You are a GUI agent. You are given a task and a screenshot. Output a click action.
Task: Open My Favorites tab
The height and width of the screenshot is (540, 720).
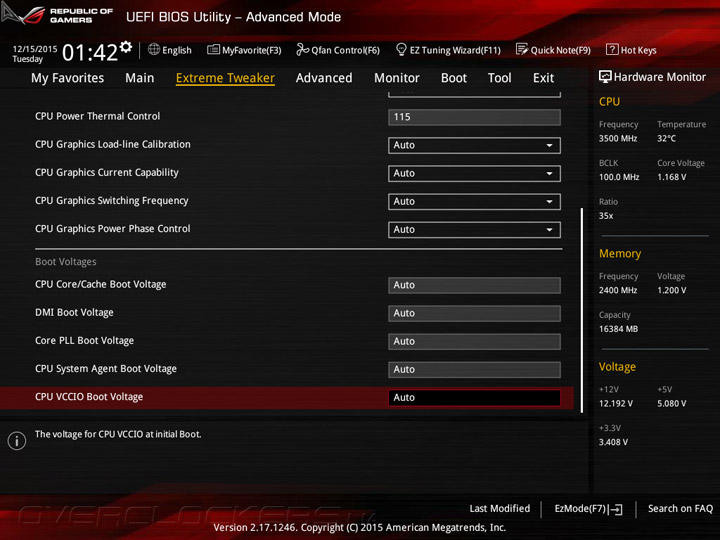pos(68,78)
